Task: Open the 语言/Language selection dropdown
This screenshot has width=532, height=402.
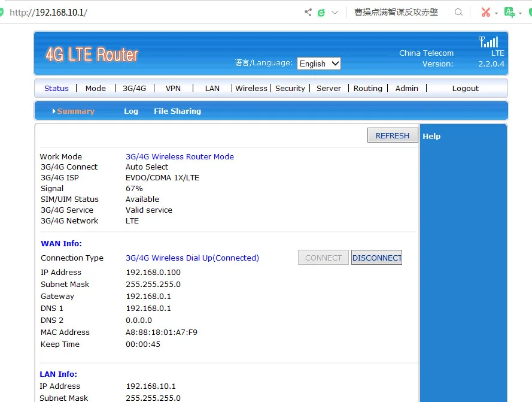Action: [318, 63]
